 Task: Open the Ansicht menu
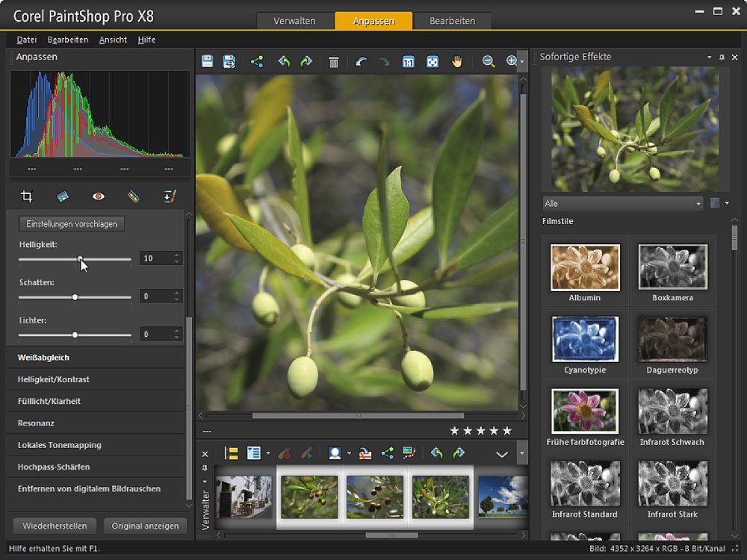[113, 40]
